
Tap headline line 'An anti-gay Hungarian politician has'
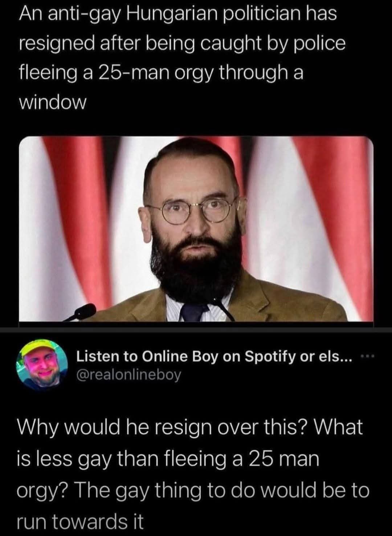(178, 15)
